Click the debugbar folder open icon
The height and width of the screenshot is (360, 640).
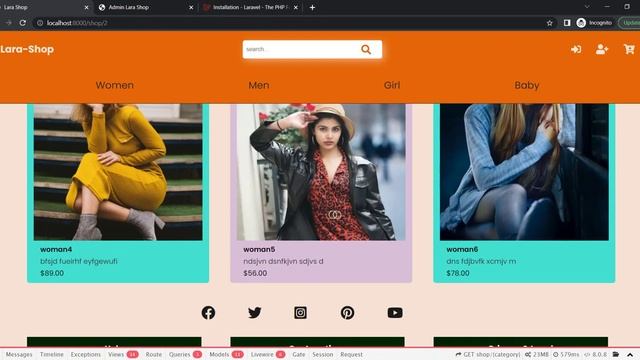coord(616,354)
